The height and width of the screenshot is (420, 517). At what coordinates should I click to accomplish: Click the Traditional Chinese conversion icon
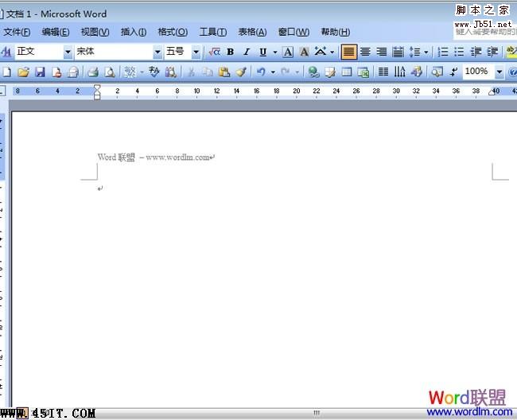(x=130, y=72)
